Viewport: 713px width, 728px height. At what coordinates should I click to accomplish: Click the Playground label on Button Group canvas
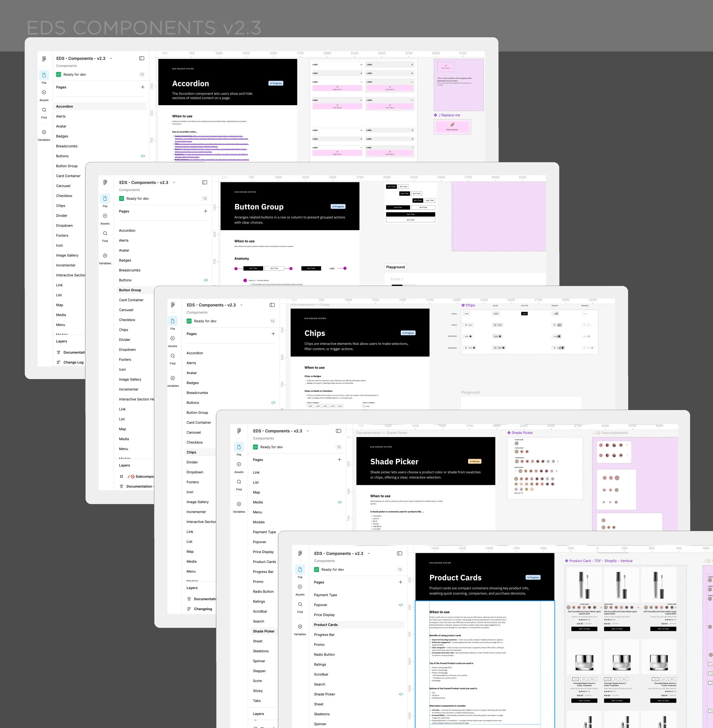[x=396, y=267]
